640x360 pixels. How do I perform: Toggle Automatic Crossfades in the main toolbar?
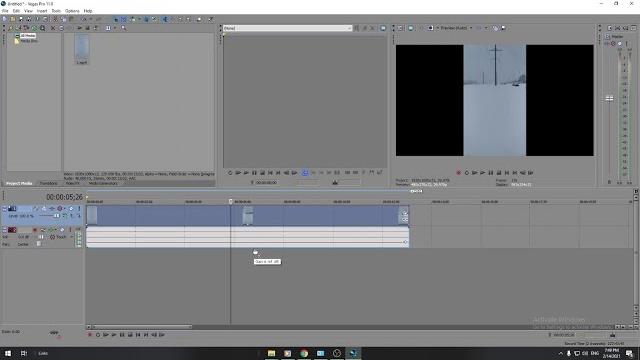(123, 19)
